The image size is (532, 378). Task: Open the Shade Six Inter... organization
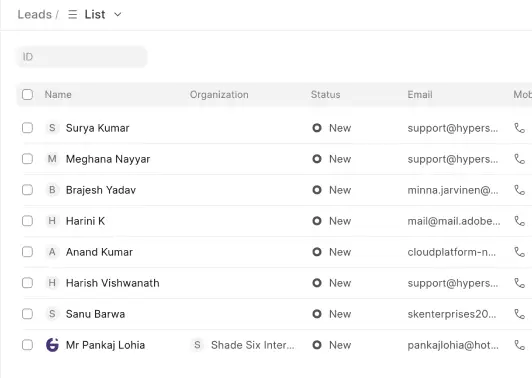(x=253, y=345)
